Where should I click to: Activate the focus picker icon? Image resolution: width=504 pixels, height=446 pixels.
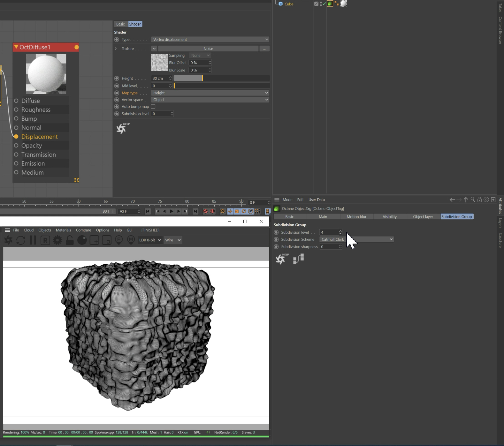(119, 240)
